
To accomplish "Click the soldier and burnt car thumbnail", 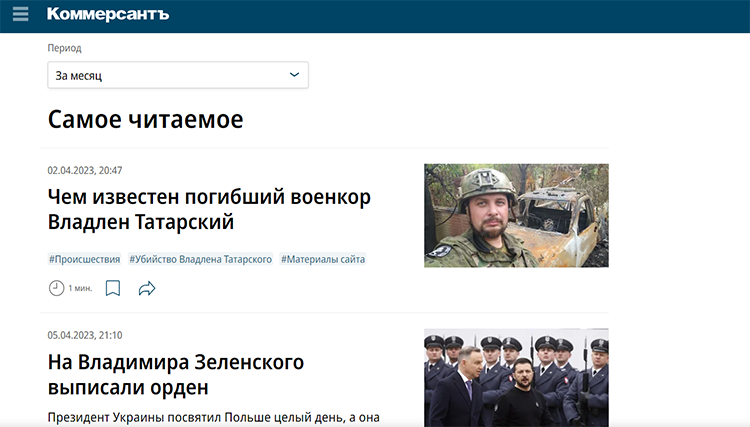I will (516, 215).
